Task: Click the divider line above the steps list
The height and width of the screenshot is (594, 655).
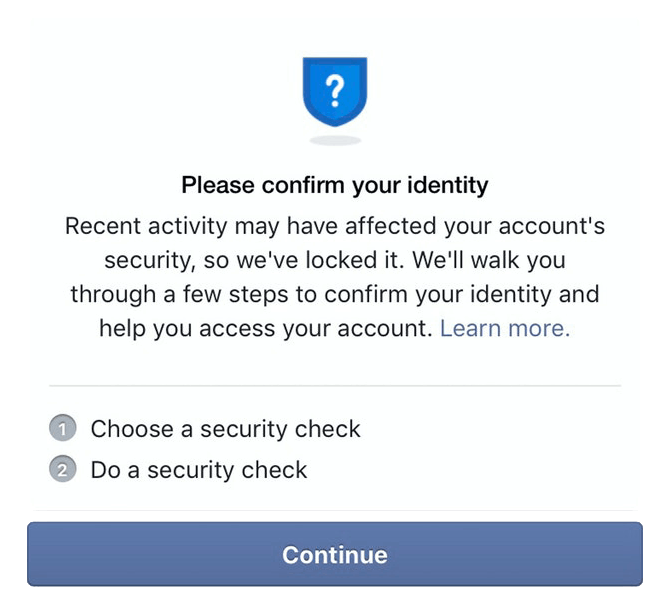Action: coord(335,386)
